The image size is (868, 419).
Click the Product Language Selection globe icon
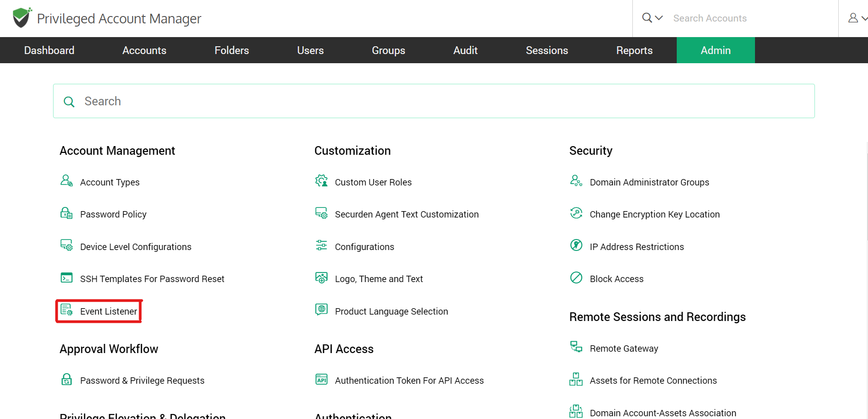coord(321,310)
